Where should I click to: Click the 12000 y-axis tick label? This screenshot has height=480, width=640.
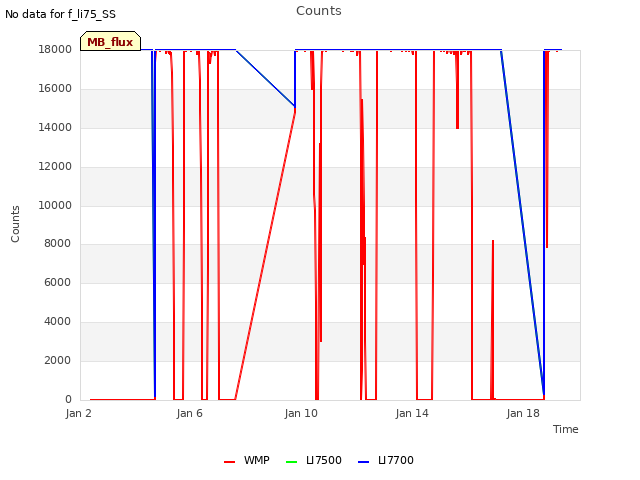(55, 167)
